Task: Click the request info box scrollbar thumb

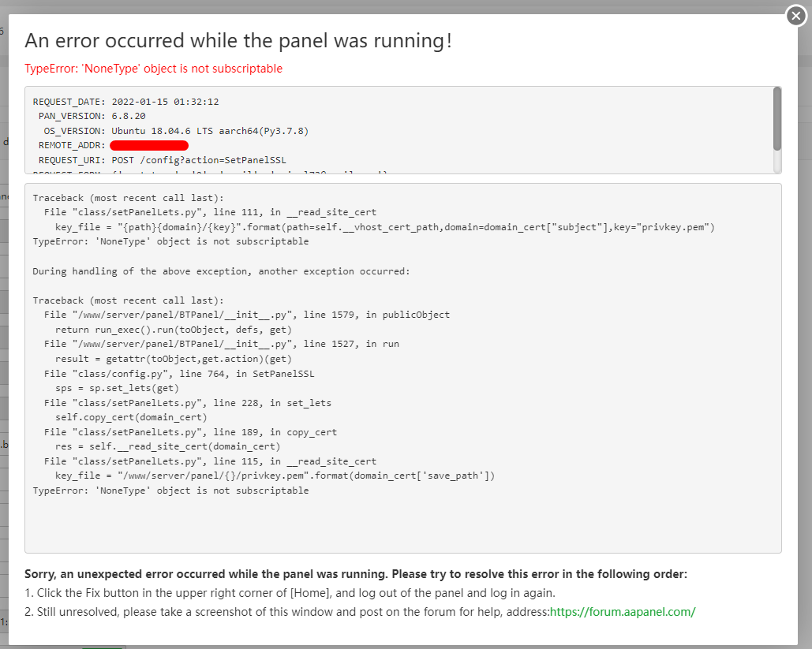Action: [x=776, y=118]
